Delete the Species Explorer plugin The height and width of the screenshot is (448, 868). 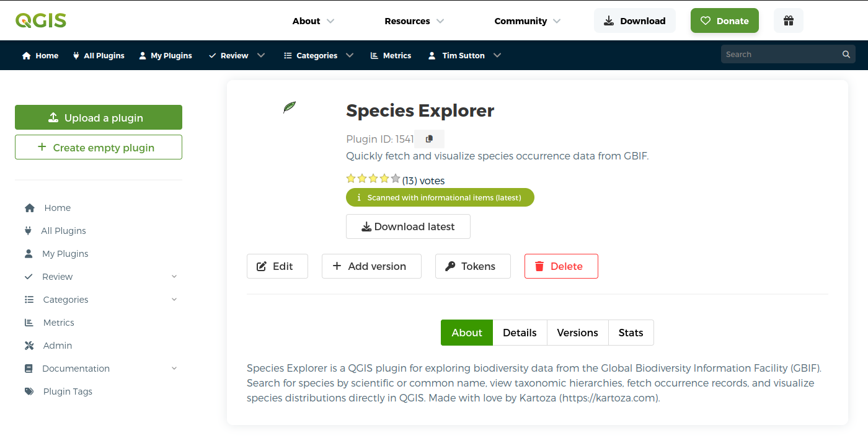tap(561, 266)
